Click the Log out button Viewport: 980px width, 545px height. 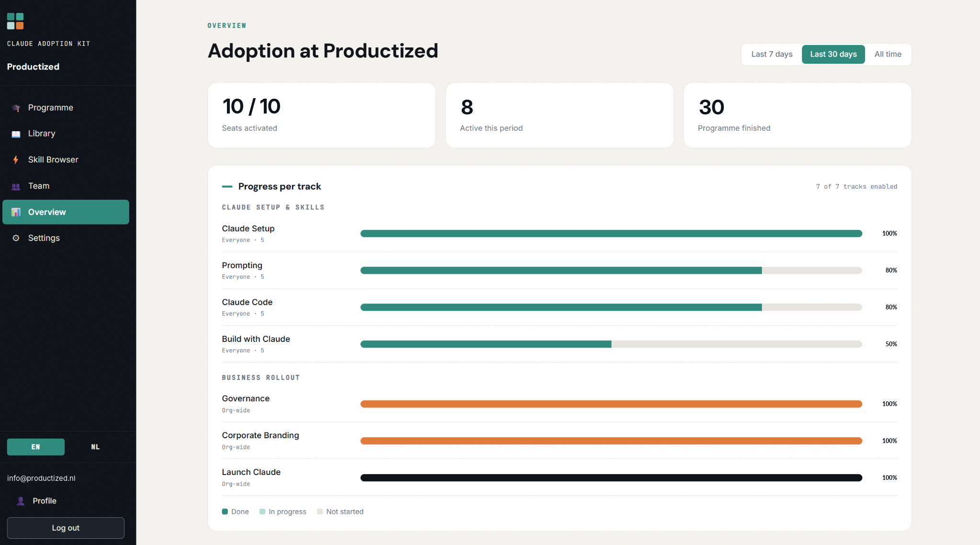(x=66, y=528)
